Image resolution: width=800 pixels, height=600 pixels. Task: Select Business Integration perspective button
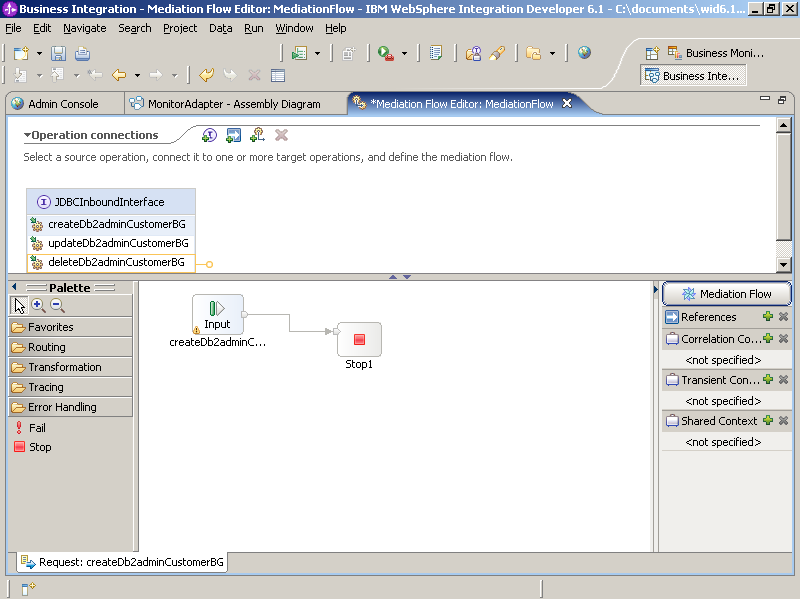[692, 76]
